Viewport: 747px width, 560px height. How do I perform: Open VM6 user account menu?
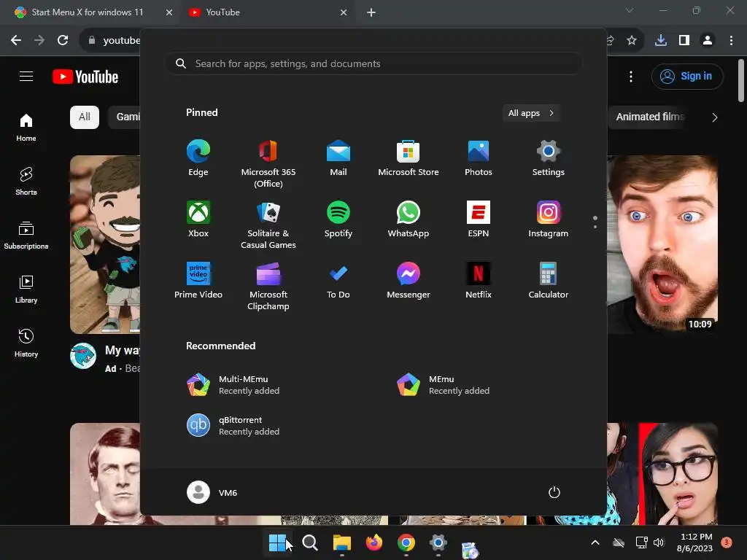tap(212, 492)
